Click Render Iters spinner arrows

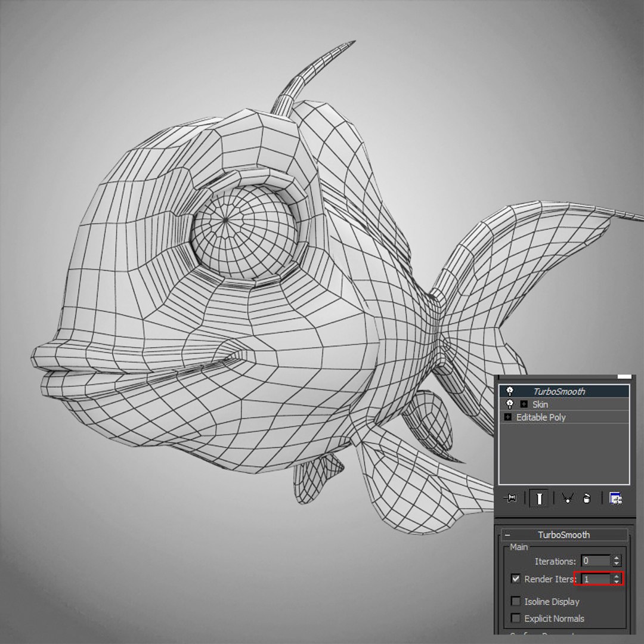(x=617, y=578)
